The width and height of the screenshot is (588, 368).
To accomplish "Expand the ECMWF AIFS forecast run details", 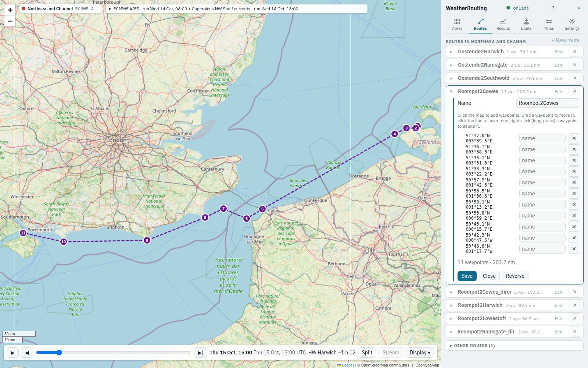I will click(237, 9).
